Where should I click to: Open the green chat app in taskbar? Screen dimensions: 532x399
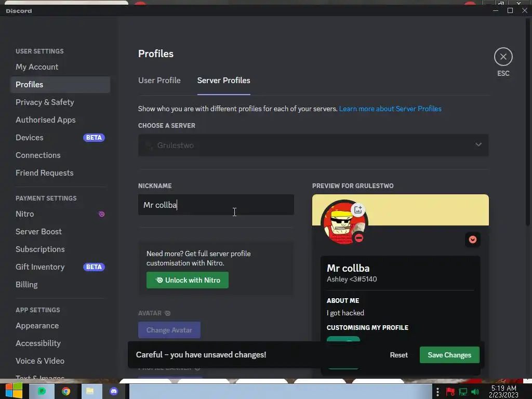(x=42, y=391)
